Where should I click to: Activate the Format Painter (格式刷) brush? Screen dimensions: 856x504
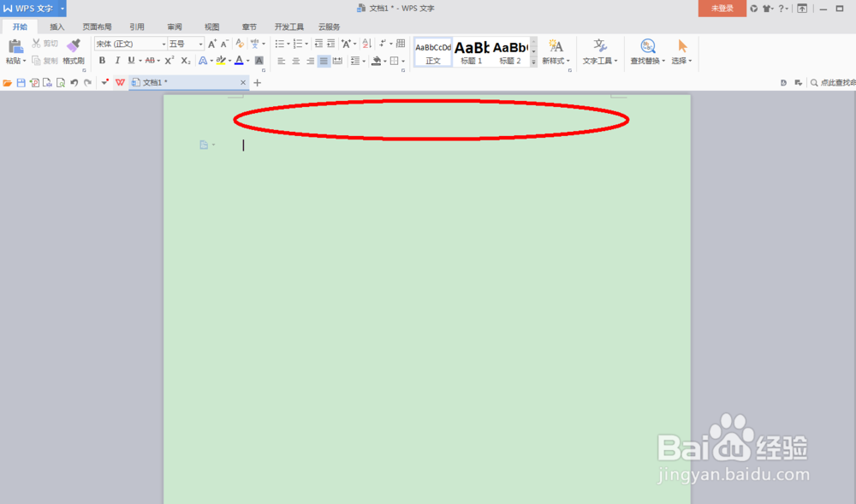point(73,46)
